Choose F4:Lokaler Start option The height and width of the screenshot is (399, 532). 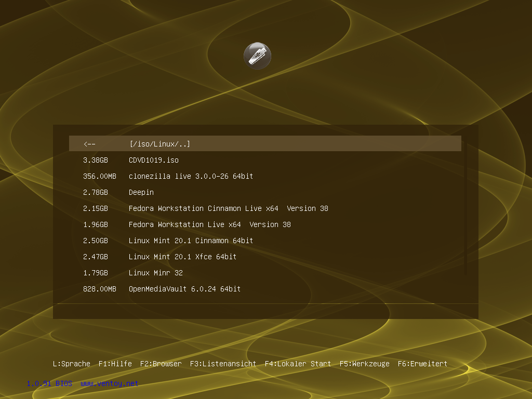(x=298, y=364)
